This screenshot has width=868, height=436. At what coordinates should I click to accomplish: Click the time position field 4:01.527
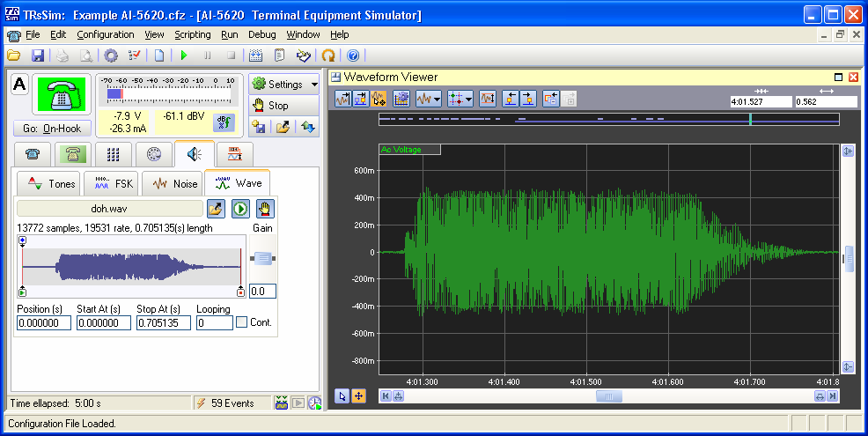(x=761, y=102)
